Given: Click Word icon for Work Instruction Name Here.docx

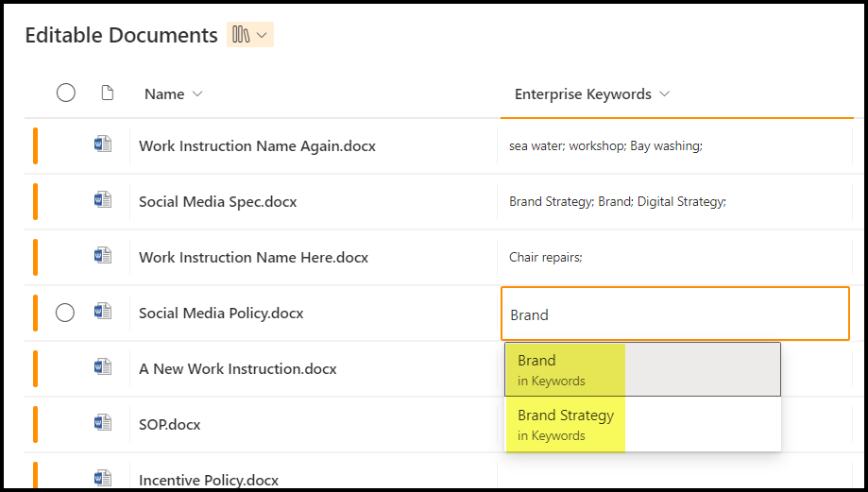Looking at the screenshot, I should coord(103,256).
